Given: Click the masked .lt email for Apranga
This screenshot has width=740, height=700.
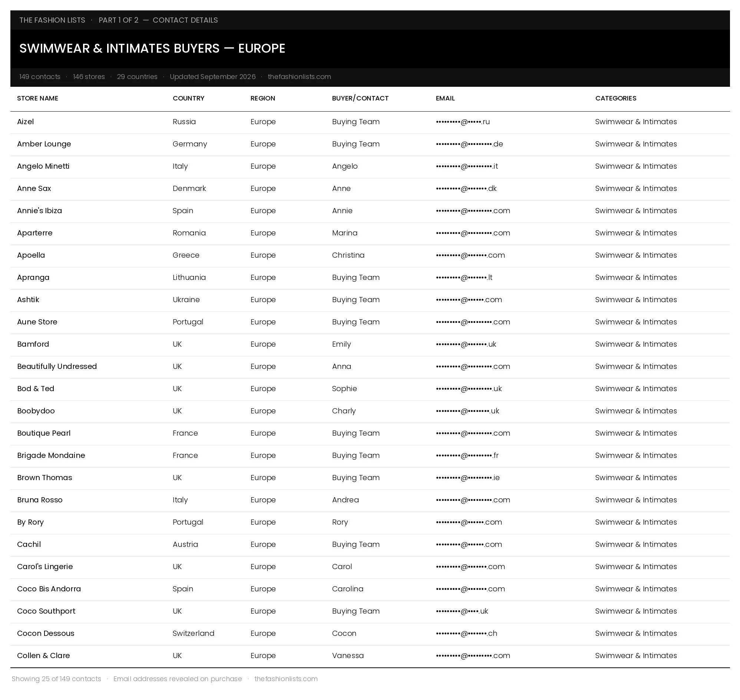Looking at the screenshot, I should click(464, 278).
